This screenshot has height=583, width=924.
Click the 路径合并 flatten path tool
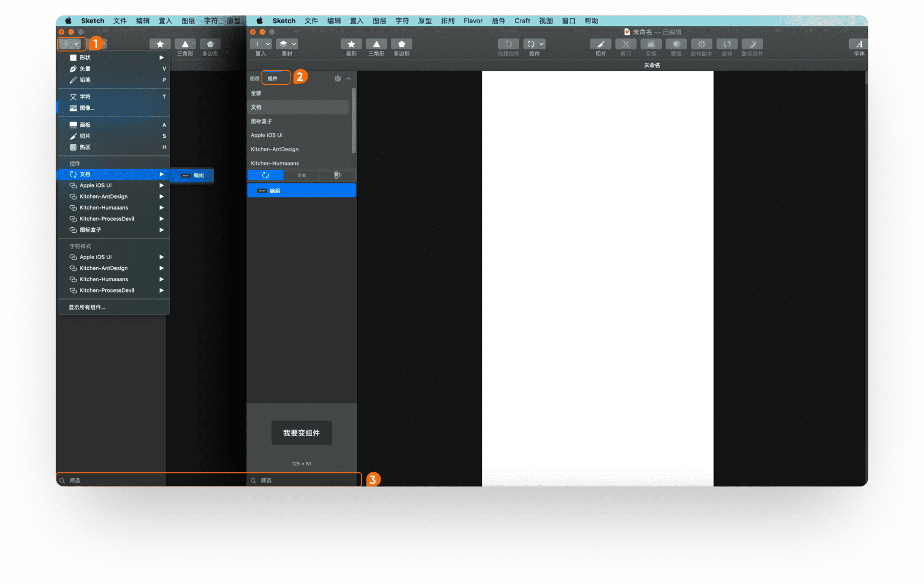coord(752,44)
